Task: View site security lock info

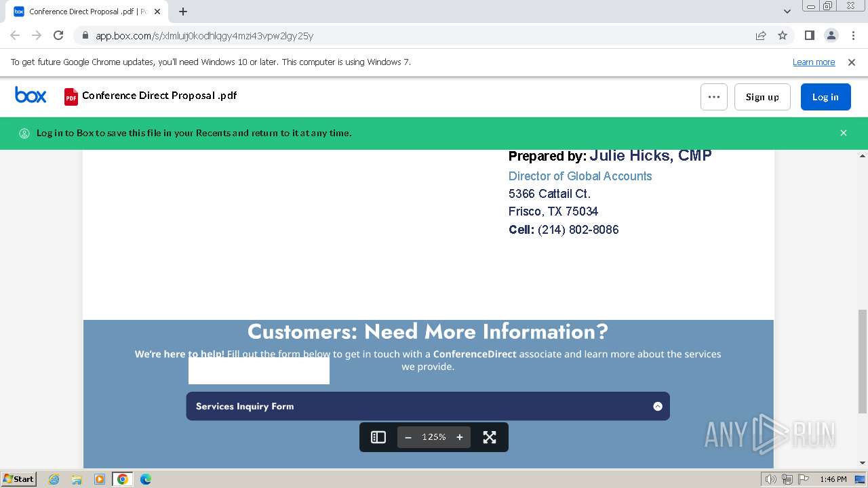Action: tap(85, 35)
